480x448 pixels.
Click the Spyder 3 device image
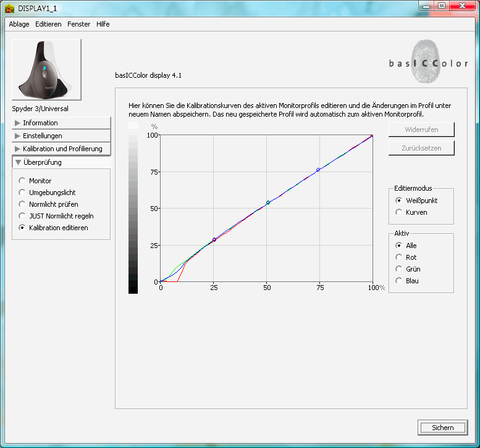point(47,70)
